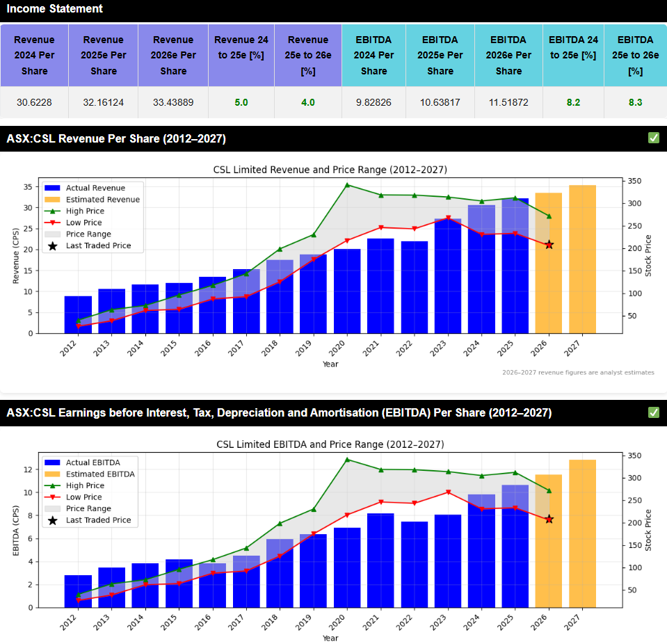Click the Last Traded Price star on EBITDA chart
667x644 pixels.
coord(549,519)
